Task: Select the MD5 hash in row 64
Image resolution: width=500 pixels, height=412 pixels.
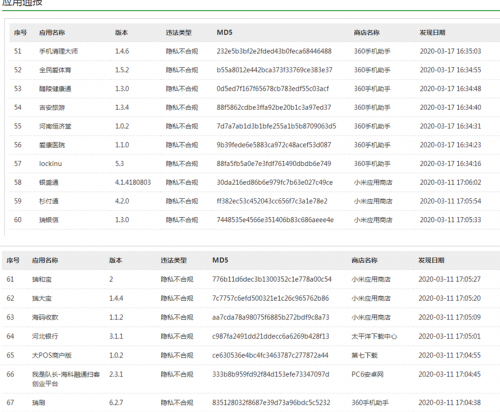Action: [271, 336]
